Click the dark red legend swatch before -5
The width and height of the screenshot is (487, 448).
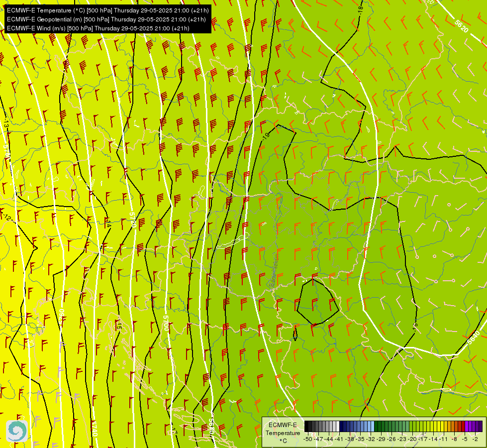pos(463,426)
